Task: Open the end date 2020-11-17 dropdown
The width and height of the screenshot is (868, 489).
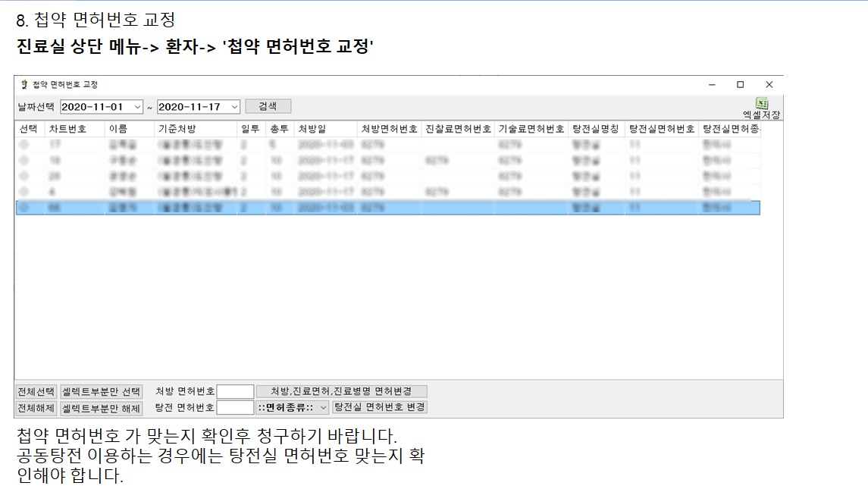Action: [x=234, y=107]
